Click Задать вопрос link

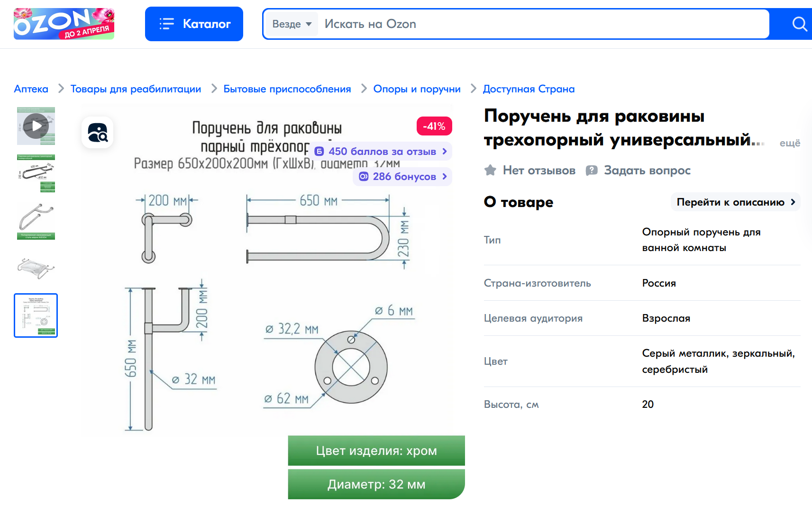click(647, 171)
